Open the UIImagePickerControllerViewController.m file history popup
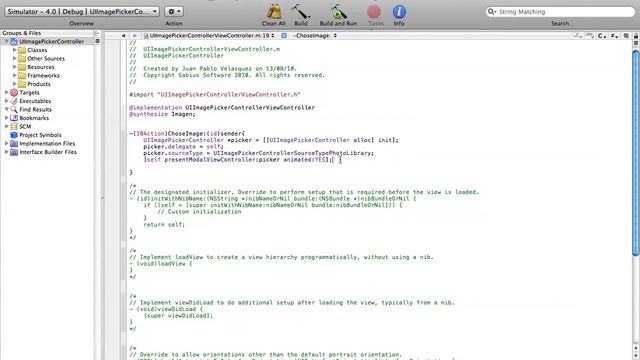Image resolution: width=640 pixels, height=360 pixels. 209,36
